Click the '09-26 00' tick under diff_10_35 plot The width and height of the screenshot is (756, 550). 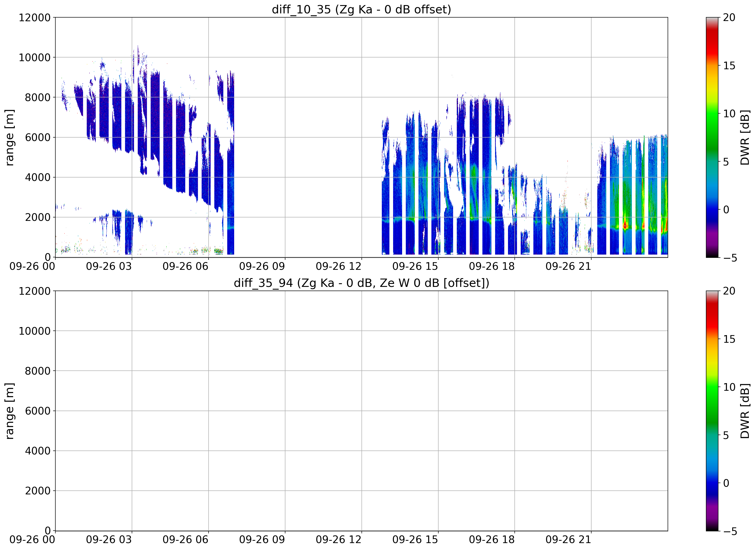(32, 266)
